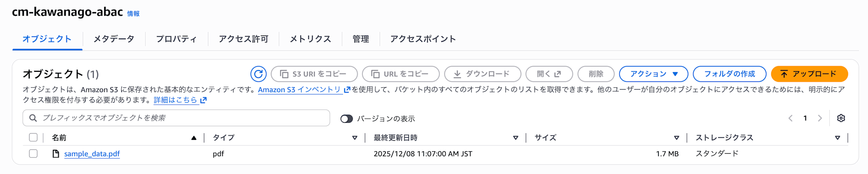The image size is (868, 174).
Task: Sort by タイプ column arrow
Action: (355, 138)
